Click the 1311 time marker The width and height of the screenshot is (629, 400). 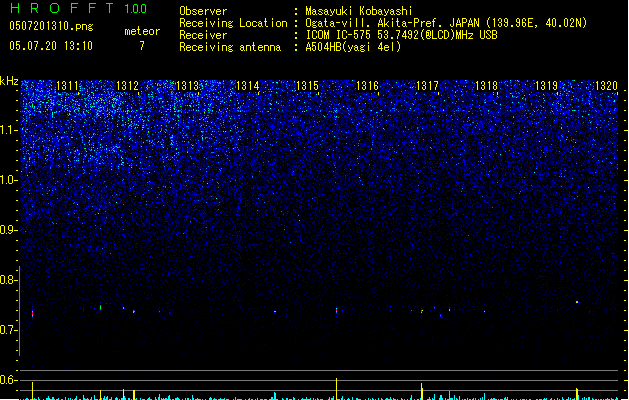(x=67, y=86)
